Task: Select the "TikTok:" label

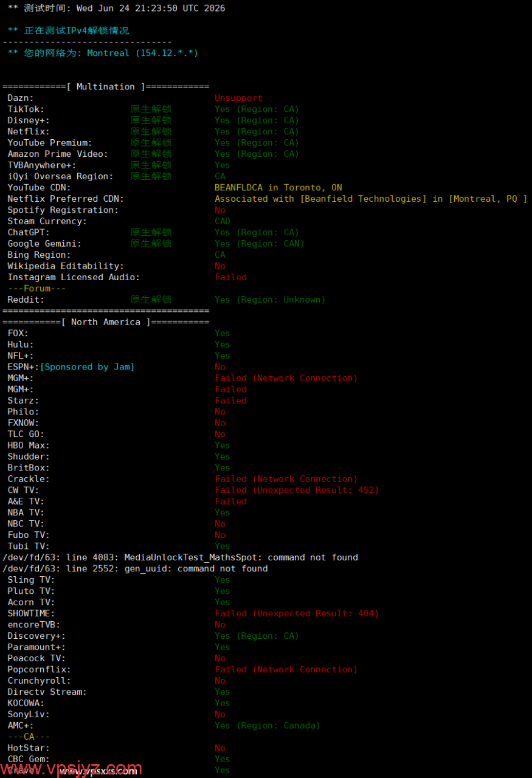Action: [x=26, y=109]
